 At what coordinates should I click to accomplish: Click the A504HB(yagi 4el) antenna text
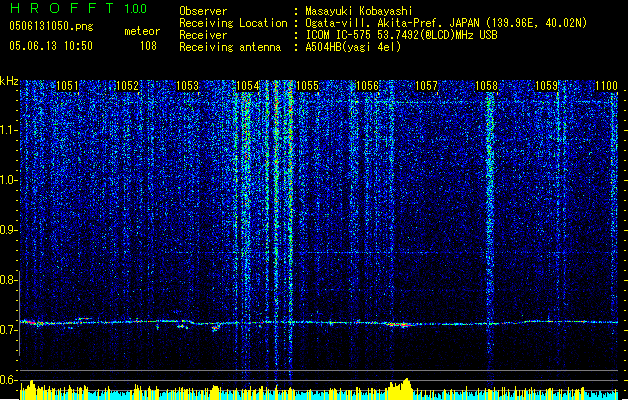[x=353, y=47]
